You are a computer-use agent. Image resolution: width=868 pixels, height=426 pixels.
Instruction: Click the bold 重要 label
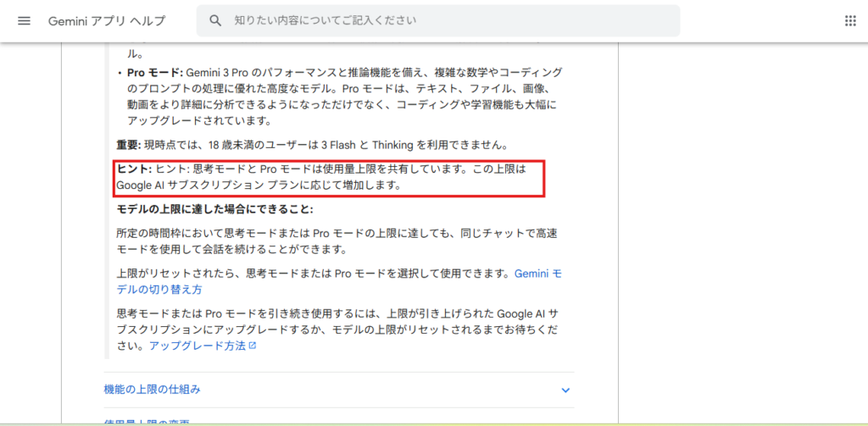pyautogui.click(x=128, y=145)
